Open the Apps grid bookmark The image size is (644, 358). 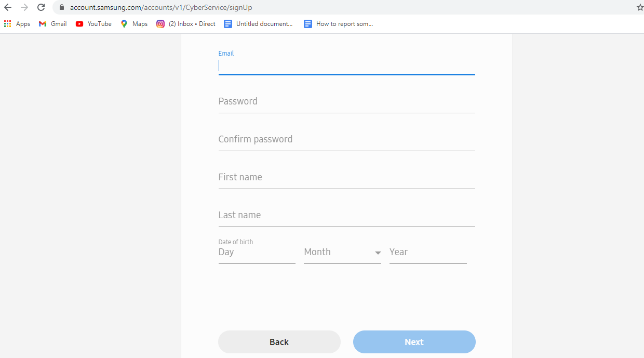click(17, 24)
